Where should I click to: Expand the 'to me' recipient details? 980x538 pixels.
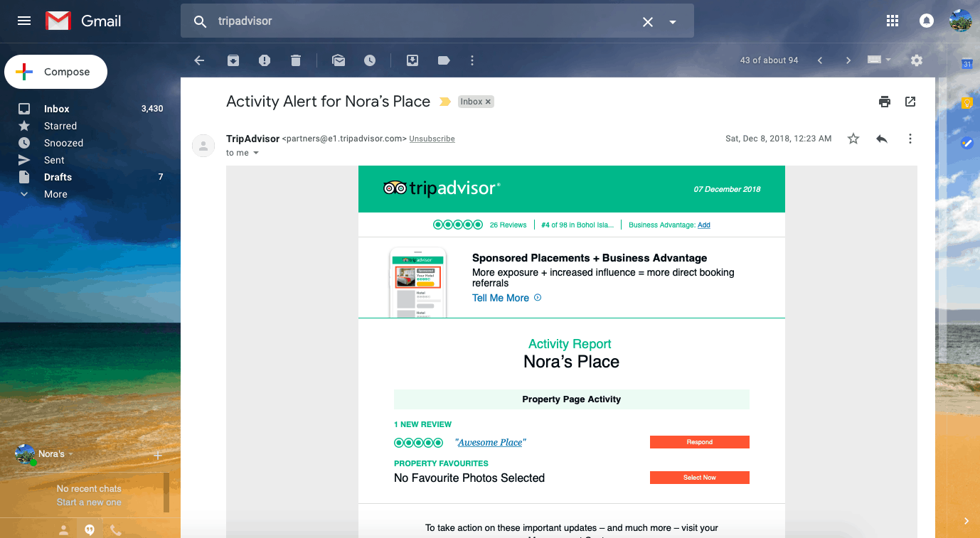coord(256,153)
